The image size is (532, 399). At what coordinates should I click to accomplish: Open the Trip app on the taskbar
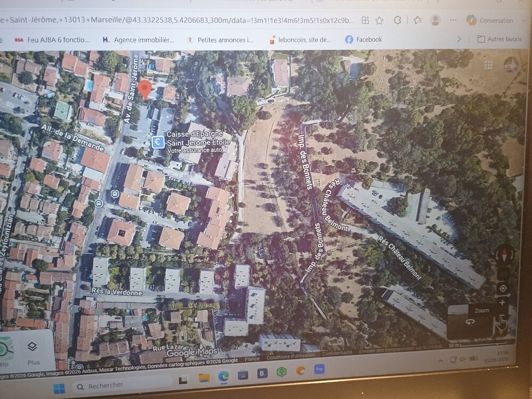tap(319, 369)
